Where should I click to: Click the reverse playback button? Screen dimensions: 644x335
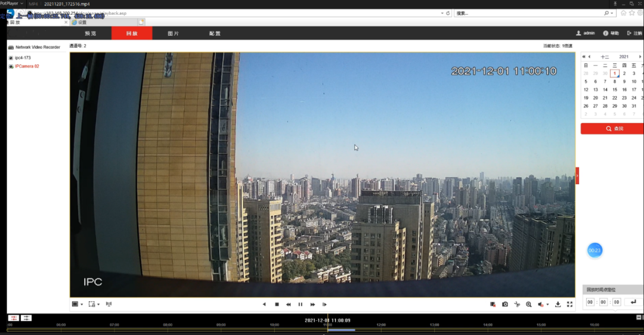(x=264, y=305)
